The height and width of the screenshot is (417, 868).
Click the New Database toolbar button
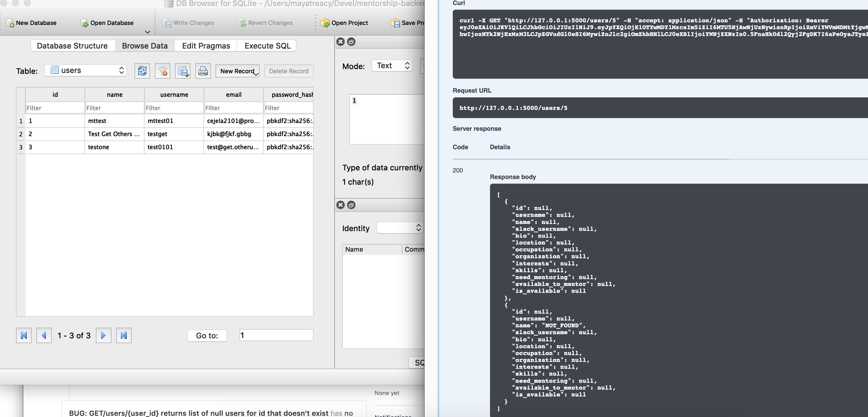point(31,23)
